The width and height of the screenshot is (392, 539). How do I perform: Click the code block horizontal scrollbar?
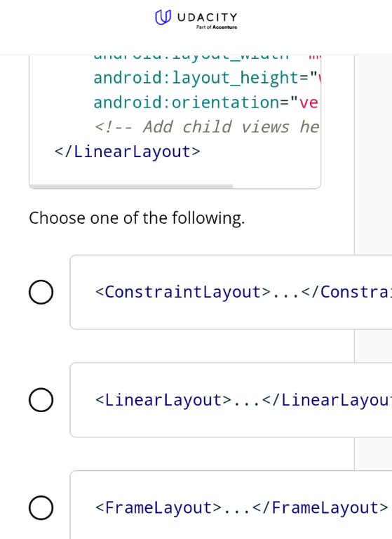[x=131, y=186]
